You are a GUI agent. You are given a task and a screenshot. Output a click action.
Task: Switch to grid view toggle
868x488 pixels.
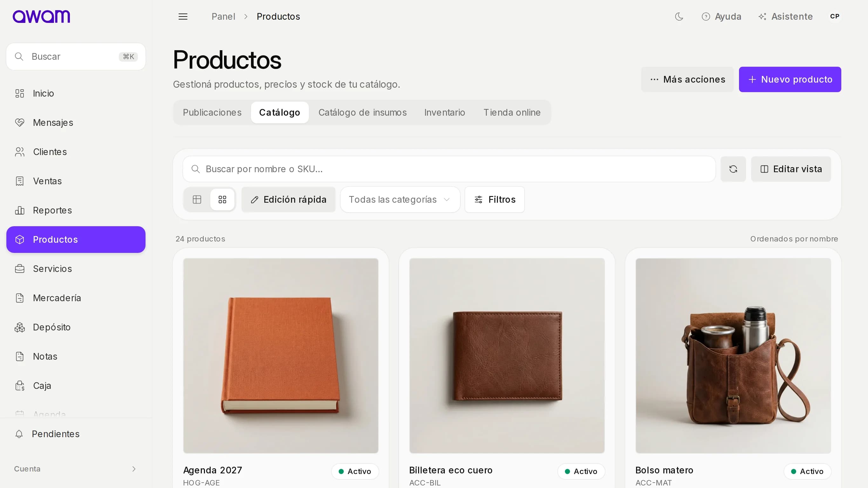tap(222, 200)
